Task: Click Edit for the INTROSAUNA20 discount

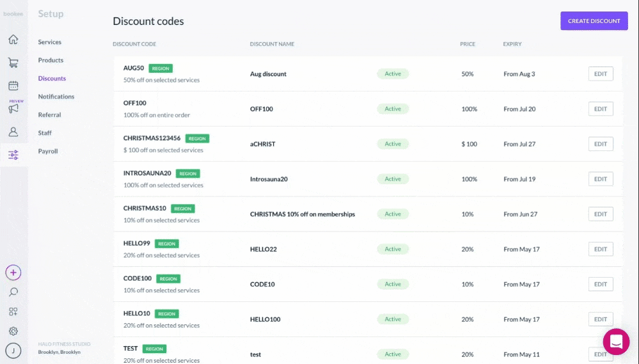Action: tap(600, 179)
